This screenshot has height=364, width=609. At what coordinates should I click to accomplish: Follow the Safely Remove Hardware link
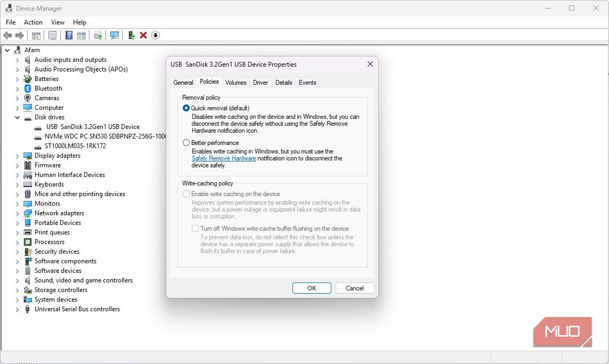point(224,158)
